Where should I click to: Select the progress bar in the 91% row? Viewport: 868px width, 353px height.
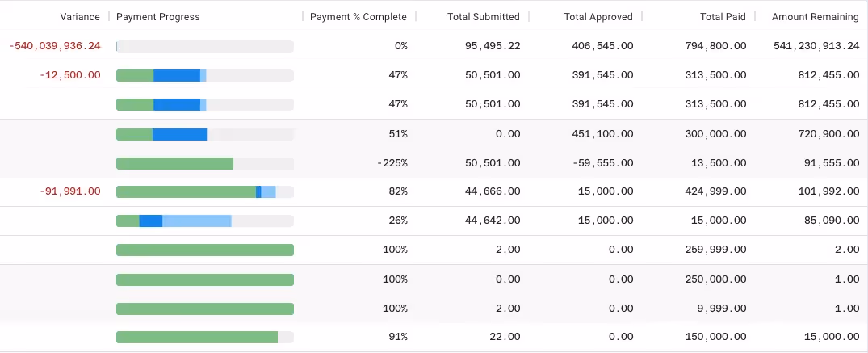click(205, 337)
